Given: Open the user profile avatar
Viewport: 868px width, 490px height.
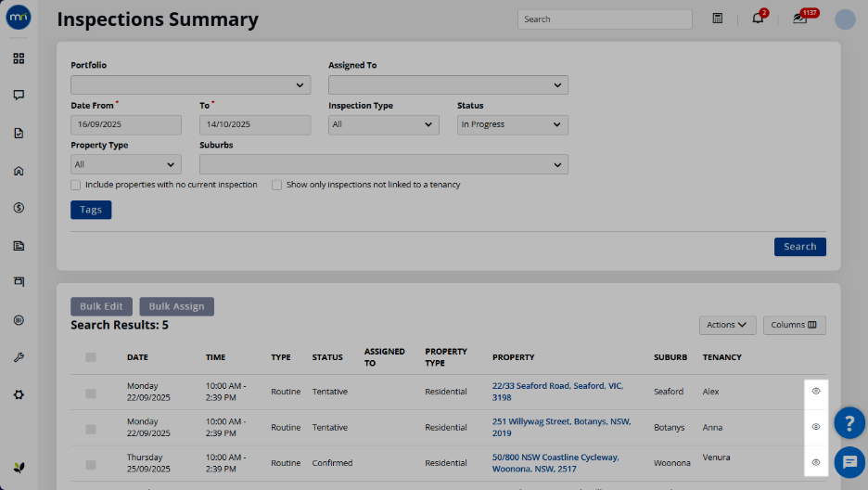Looking at the screenshot, I should (845, 19).
